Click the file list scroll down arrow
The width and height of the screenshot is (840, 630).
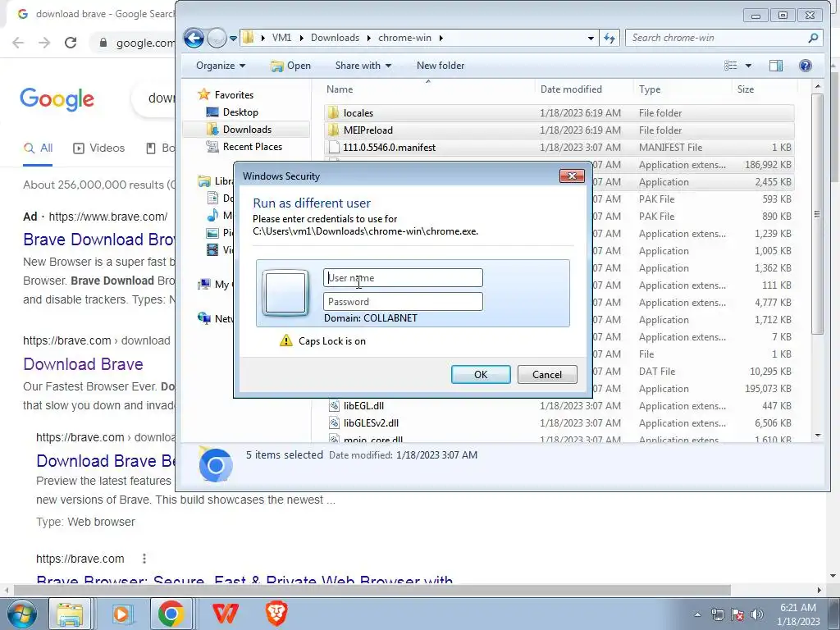point(818,436)
